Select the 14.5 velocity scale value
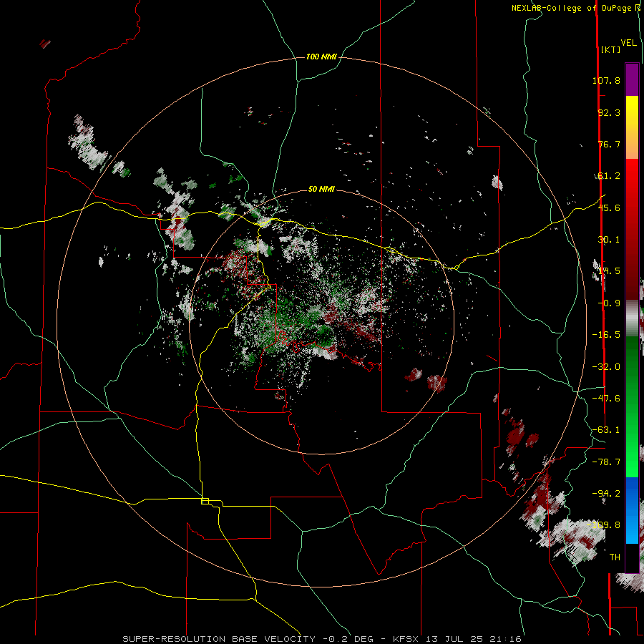Viewport: 644px width, 644px height. pos(609,271)
